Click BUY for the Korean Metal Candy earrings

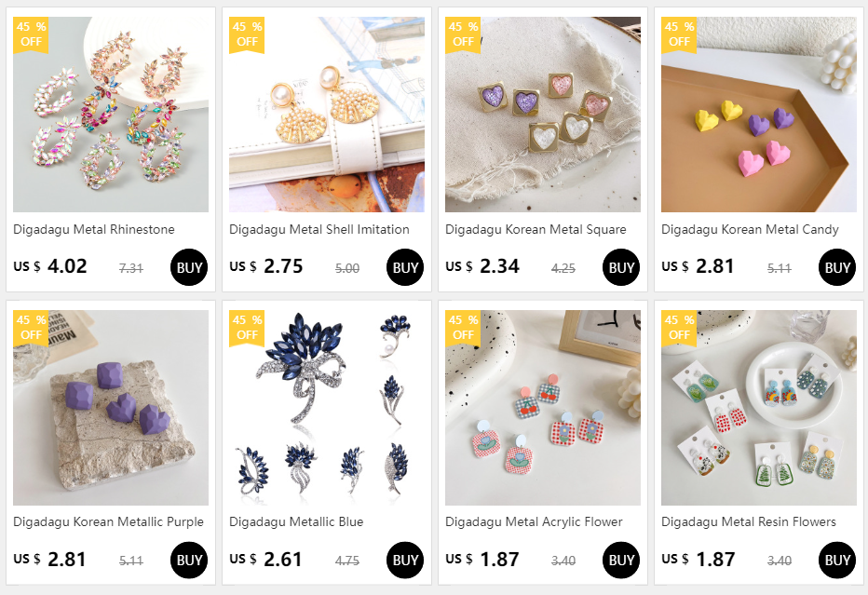tap(836, 267)
